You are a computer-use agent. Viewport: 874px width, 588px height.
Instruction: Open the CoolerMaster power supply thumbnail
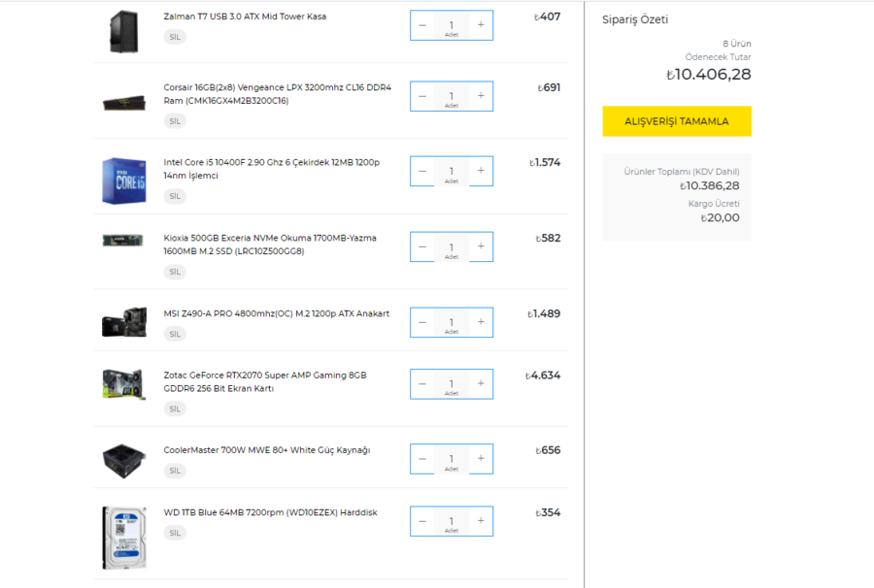pyautogui.click(x=124, y=461)
